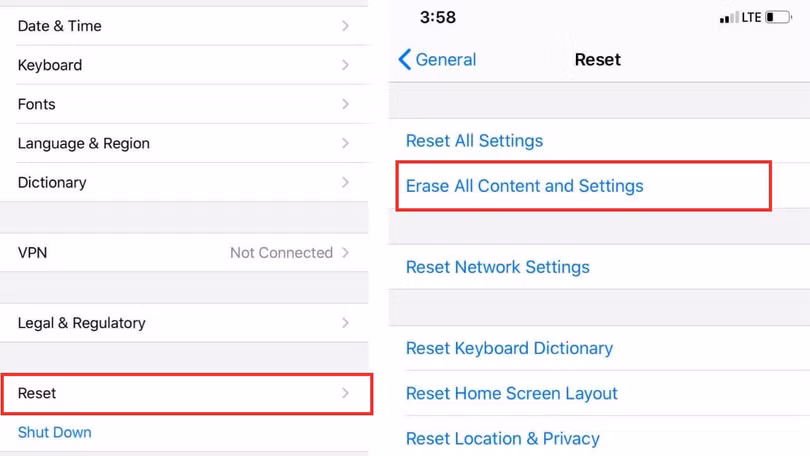Viewport: 810px width, 456px height.
Task: Choose Reset Home Screen Layout
Action: [x=511, y=393]
